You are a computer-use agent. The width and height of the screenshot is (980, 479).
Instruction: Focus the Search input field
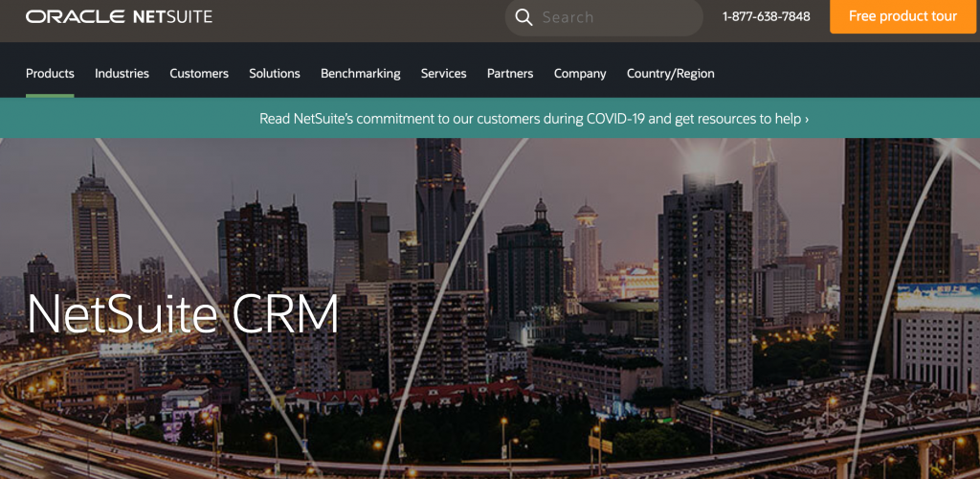pos(604,17)
